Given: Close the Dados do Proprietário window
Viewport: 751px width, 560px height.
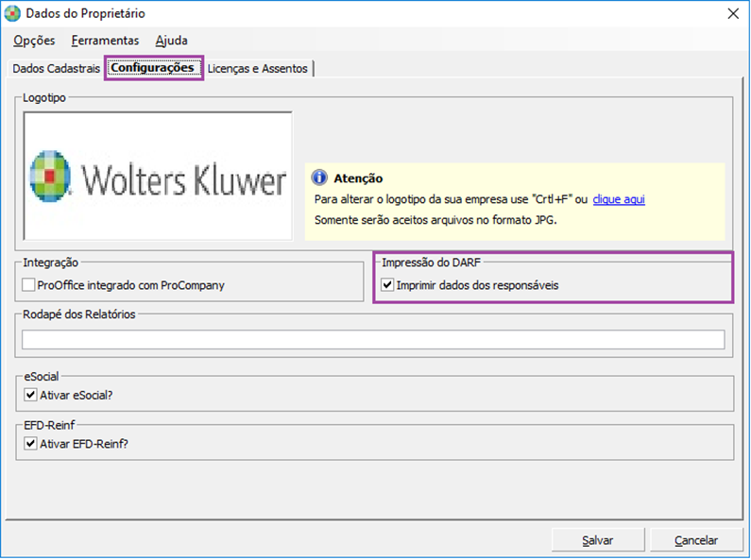Looking at the screenshot, I should click(733, 13).
